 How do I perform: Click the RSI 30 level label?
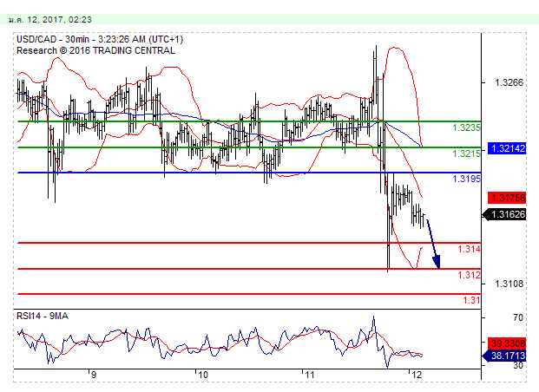pos(517,365)
